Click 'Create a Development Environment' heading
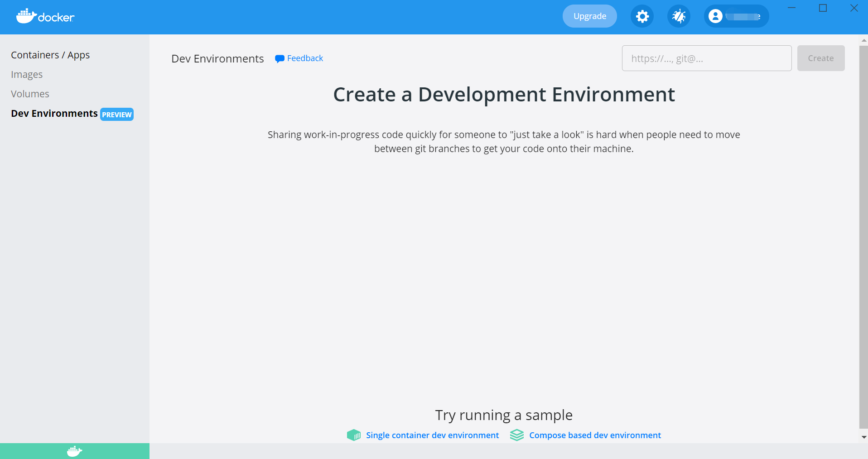The image size is (868, 459). click(x=504, y=95)
